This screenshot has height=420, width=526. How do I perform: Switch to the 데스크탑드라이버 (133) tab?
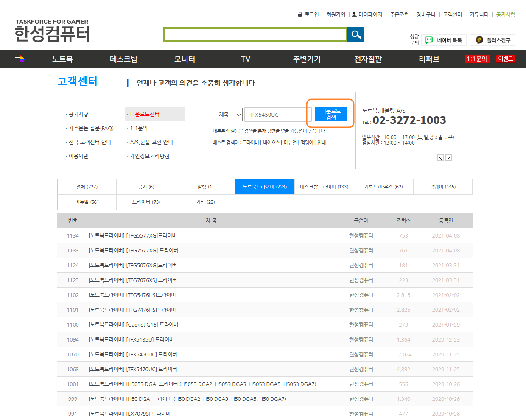324,187
